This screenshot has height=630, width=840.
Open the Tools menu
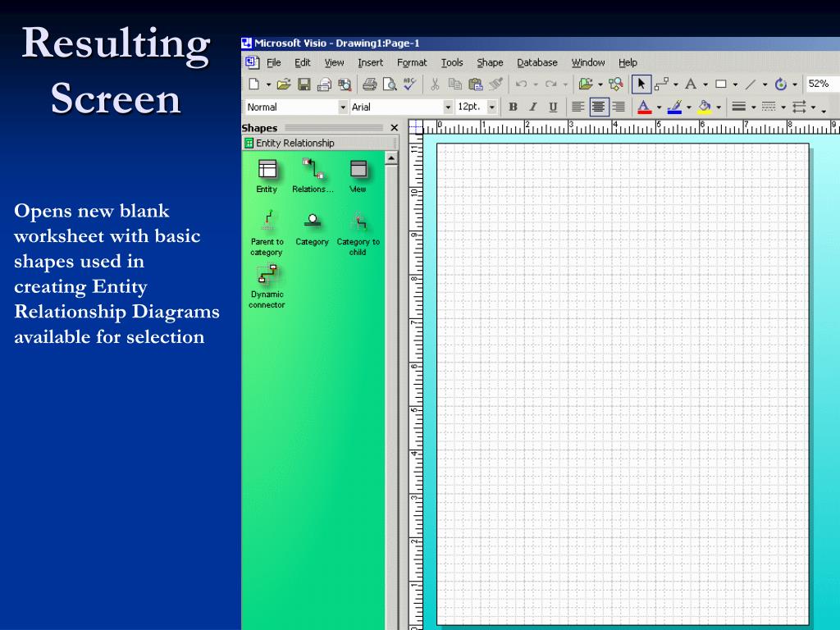point(452,62)
